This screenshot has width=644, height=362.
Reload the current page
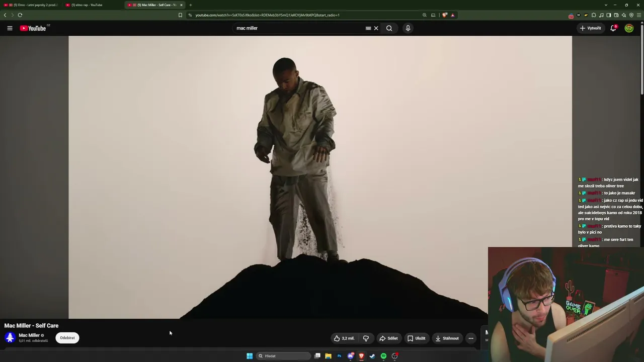pos(20,15)
